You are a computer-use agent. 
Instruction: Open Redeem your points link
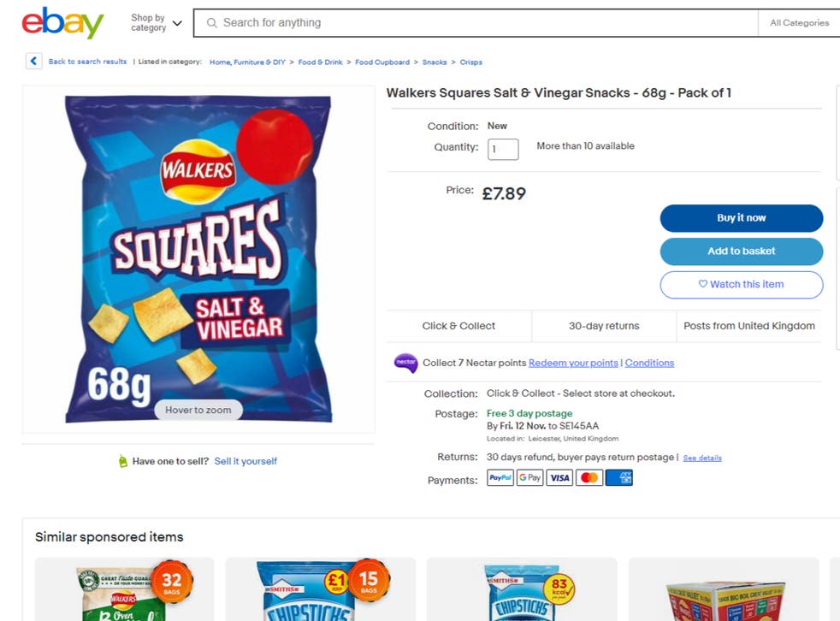tap(573, 363)
